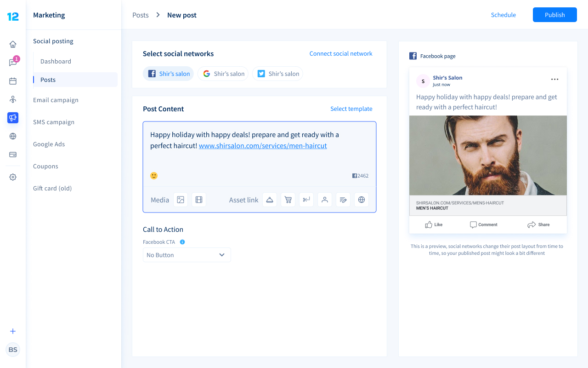Link a coupon using the scissors icon
The height and width of the screenshot is (368, 588).
[x=306, y=200]
